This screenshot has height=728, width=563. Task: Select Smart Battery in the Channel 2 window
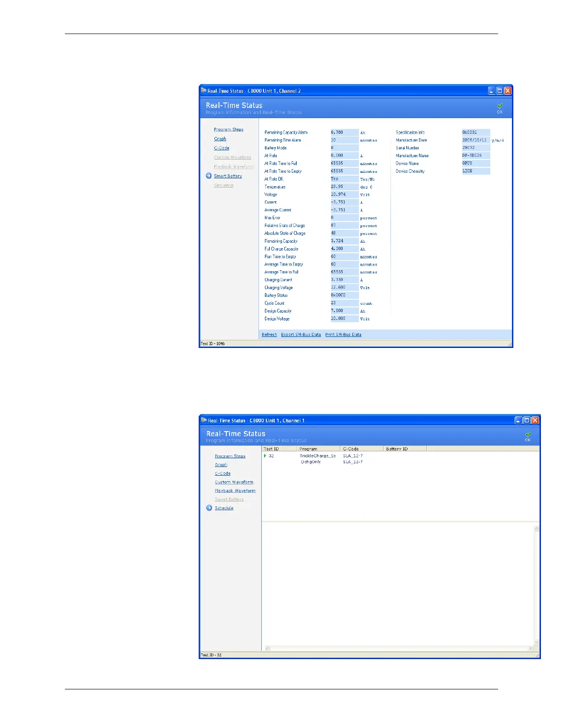[228, 176]
